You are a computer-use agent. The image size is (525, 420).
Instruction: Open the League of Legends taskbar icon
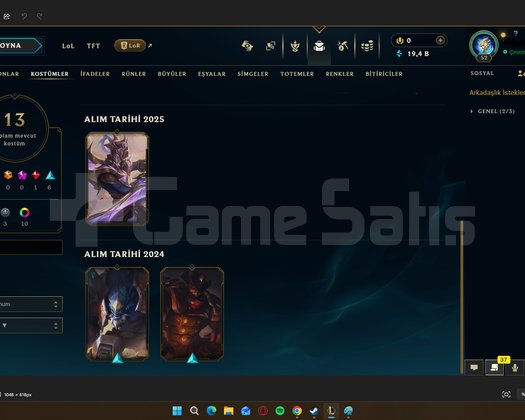[331, 411]
